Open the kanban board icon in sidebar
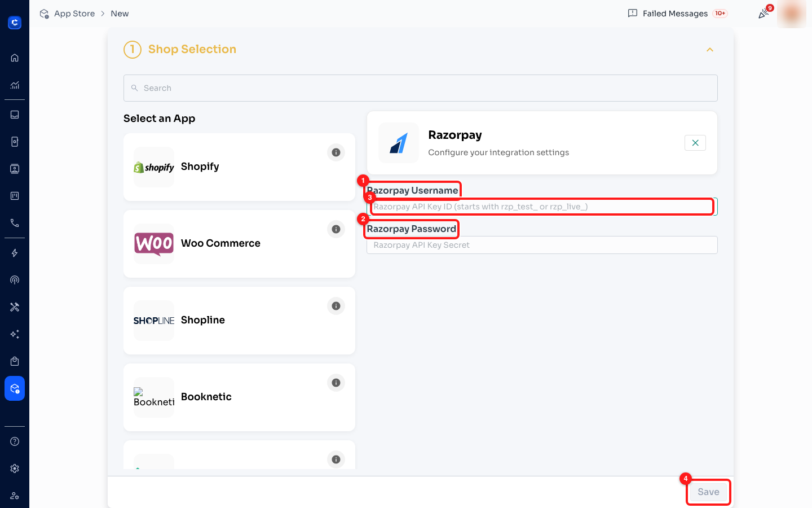 click(15, 196)
